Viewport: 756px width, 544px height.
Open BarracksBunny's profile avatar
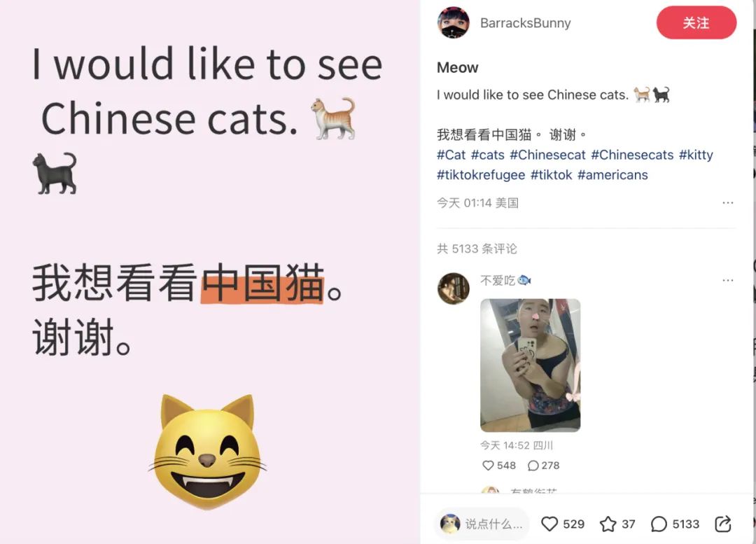[453, 22]
